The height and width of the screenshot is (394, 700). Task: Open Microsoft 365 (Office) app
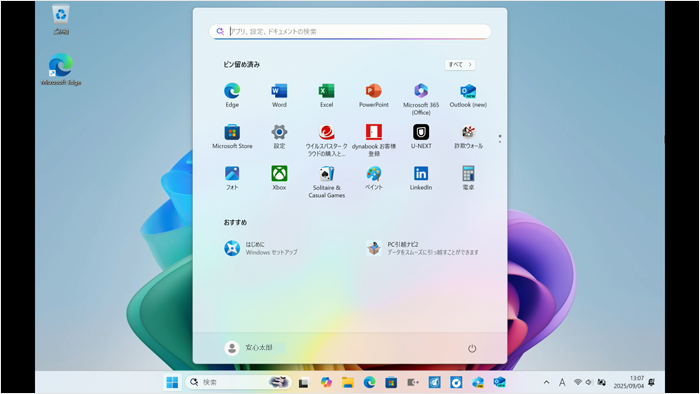[421, 99]
